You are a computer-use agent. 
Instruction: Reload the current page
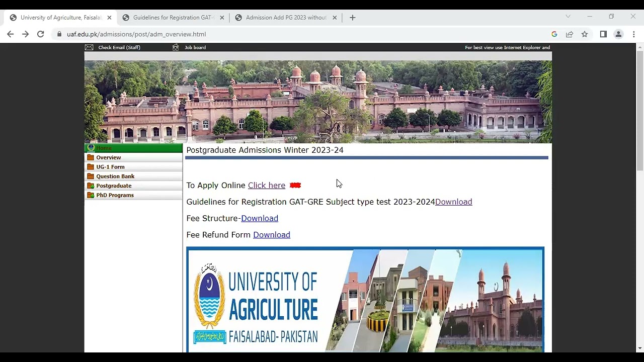41,34
